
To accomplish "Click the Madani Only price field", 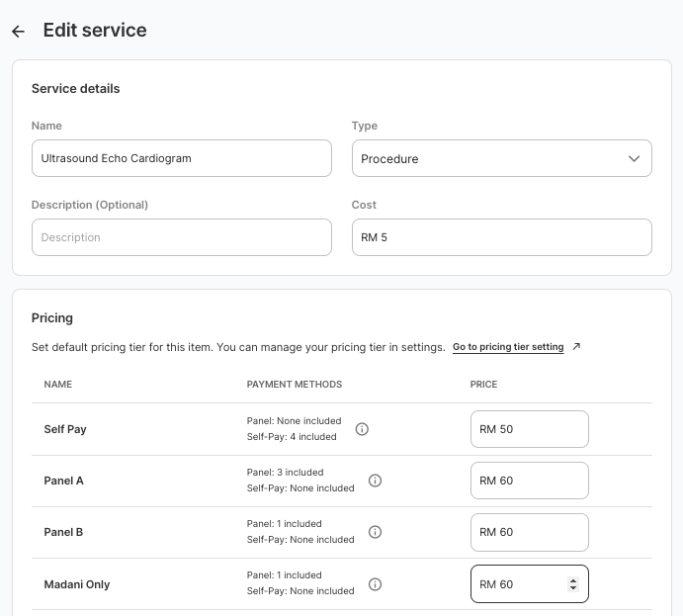I will click(519, 584).
